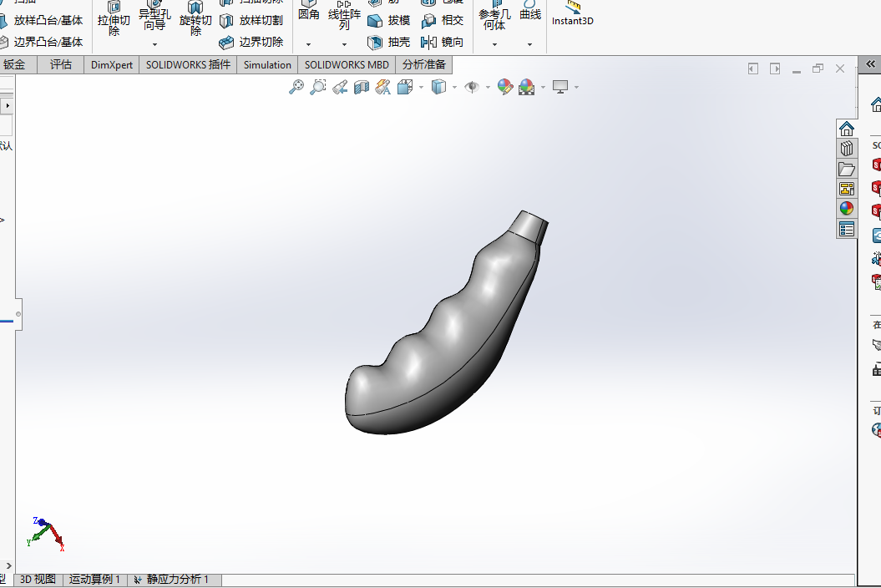Image resolution: width=881 pixels, height=588 pixels.
Task: Expand the View Orientation dropdown arrow
Action: coord(422,87)
